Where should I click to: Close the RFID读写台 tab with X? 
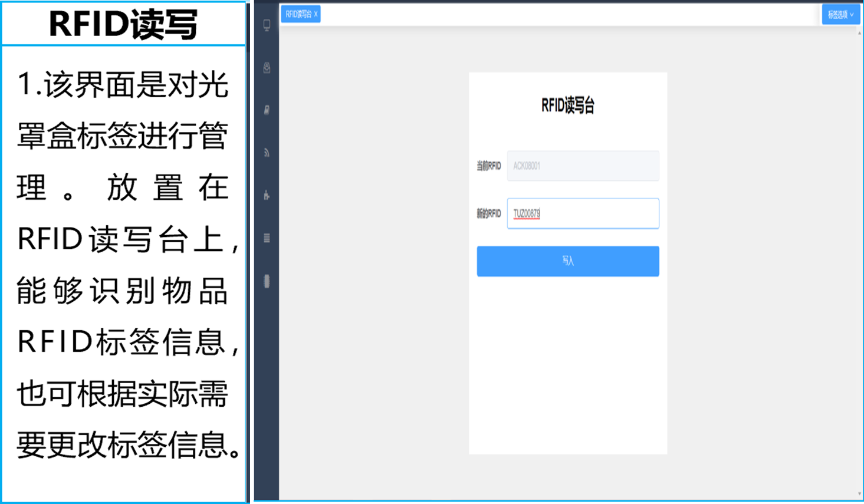click(316, 14)
